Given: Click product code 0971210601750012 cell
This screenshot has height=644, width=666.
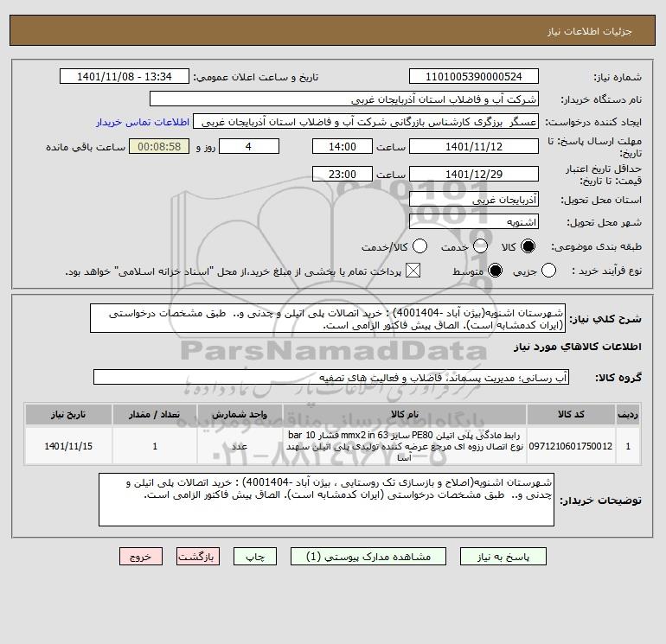Looking at the screenshot, I should click(x=571, y=446).
